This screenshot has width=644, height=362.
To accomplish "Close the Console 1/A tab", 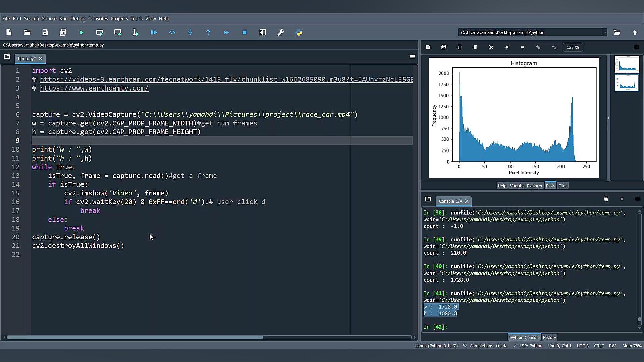I will pos(467,201).
